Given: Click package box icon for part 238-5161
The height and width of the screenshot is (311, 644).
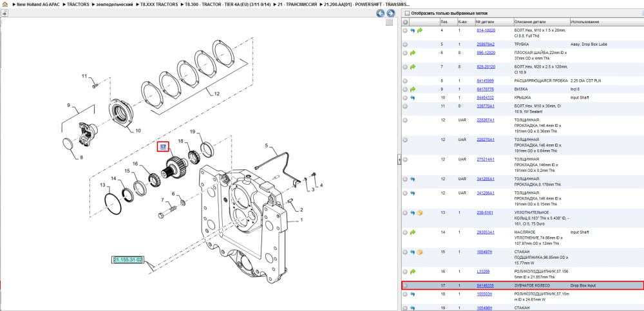Looking at the screenshot, I should [420, 213].
